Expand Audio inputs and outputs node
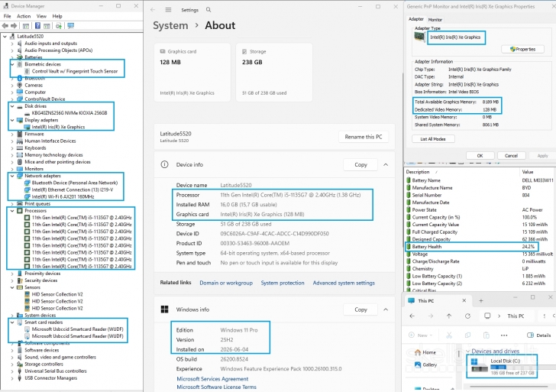The width and height of the screenshot is (556, 392). (x=12, y=44)
